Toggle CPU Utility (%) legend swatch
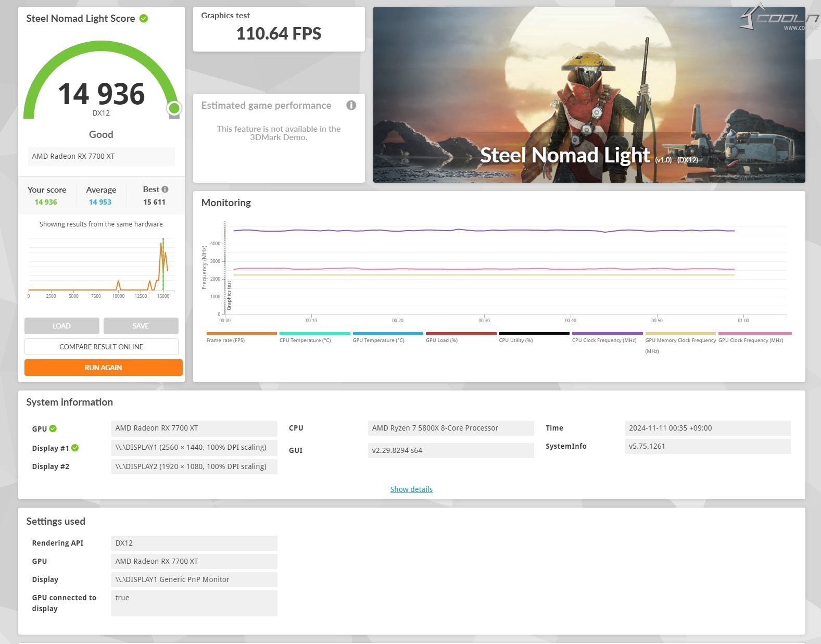Viewport: 821px width, 644px height. coord(534,333)
